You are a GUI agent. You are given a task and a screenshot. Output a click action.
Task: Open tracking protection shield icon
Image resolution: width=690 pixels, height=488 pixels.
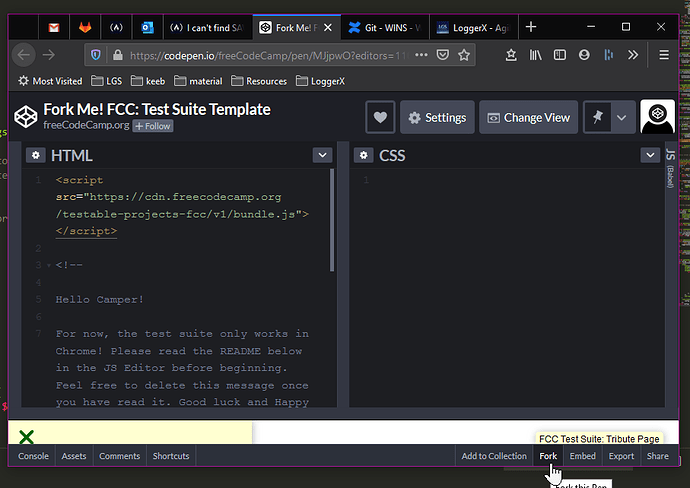click(x=95, y=55)
